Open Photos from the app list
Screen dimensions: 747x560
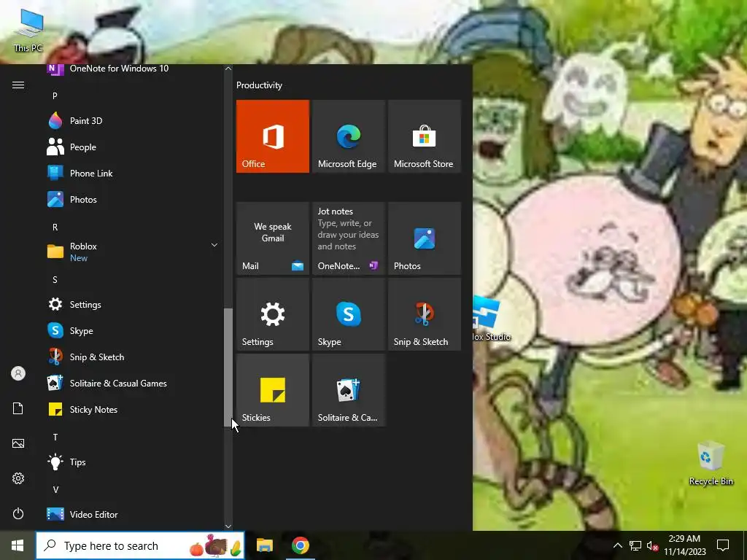tap(132, 200)
